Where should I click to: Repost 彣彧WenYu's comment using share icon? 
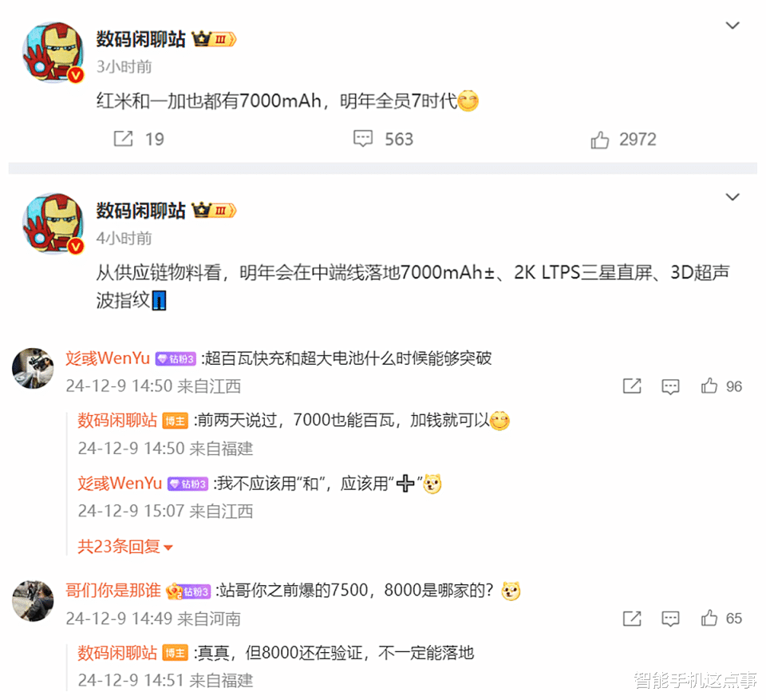click(632, 386)
